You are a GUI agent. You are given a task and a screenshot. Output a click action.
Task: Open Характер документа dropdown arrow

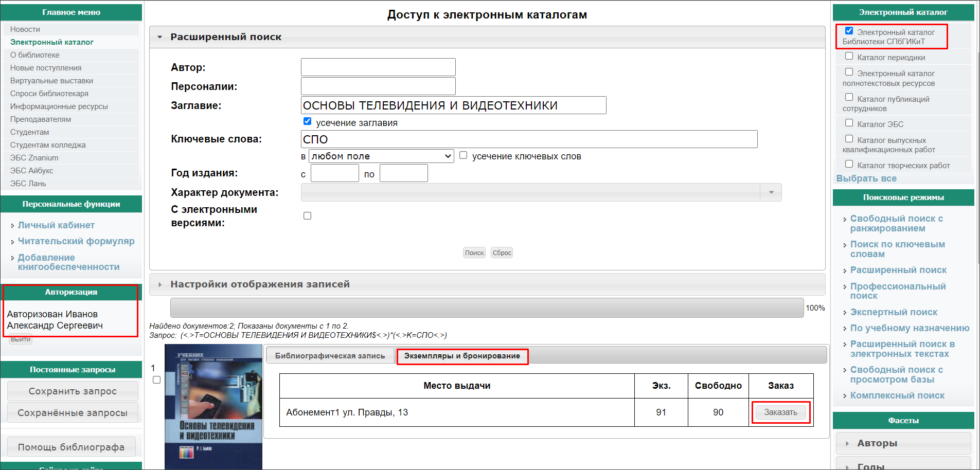point(771,192)
